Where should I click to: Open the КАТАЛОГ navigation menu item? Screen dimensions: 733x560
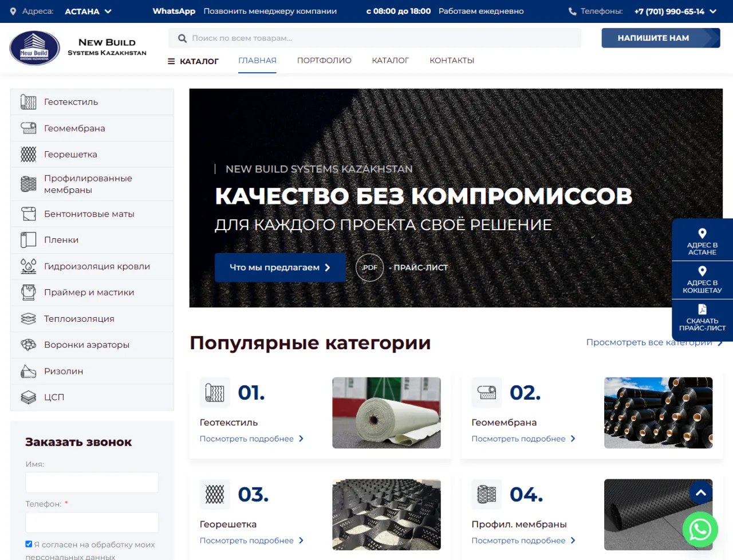point(391,61)
